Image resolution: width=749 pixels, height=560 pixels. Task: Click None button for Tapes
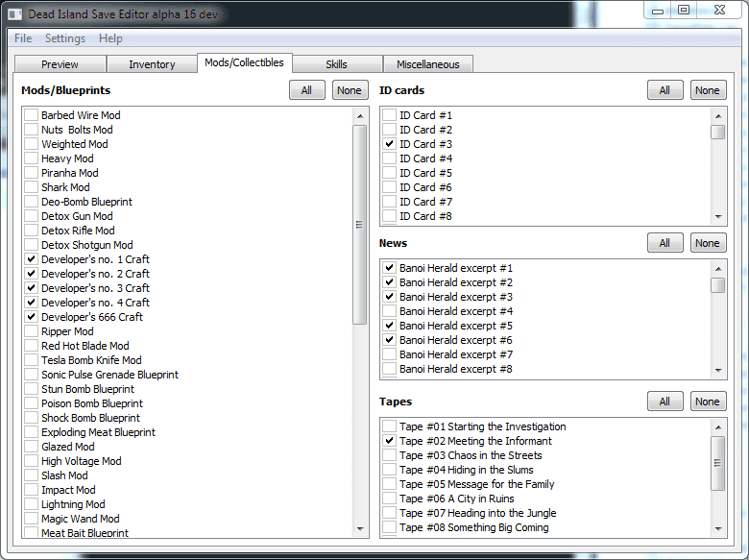point(708,402)
